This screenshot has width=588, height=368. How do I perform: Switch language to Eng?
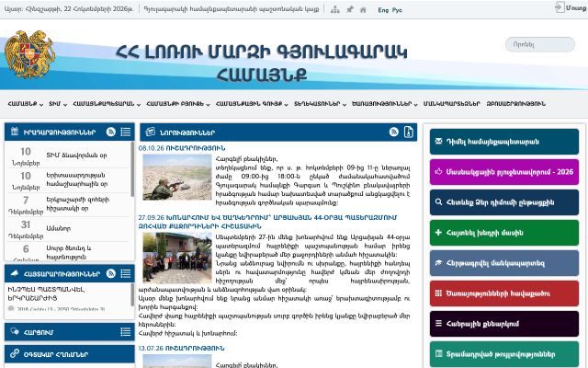[383, 10]
